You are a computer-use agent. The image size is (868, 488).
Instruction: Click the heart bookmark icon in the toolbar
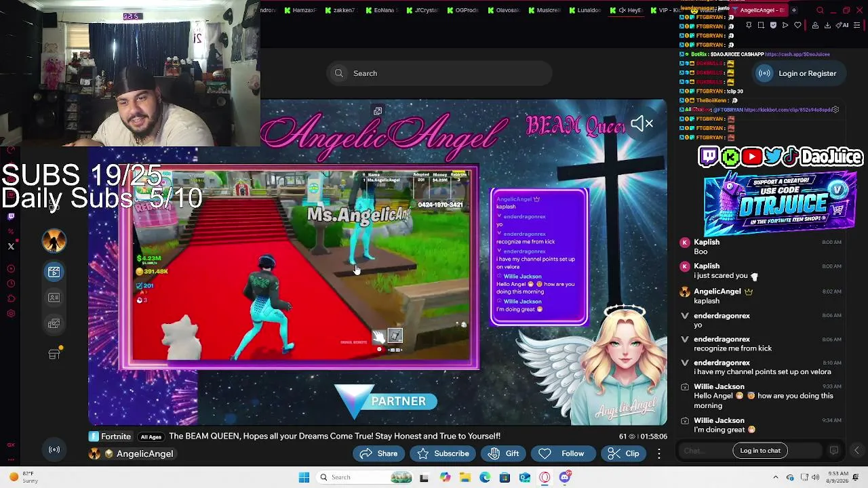(797, 25)
